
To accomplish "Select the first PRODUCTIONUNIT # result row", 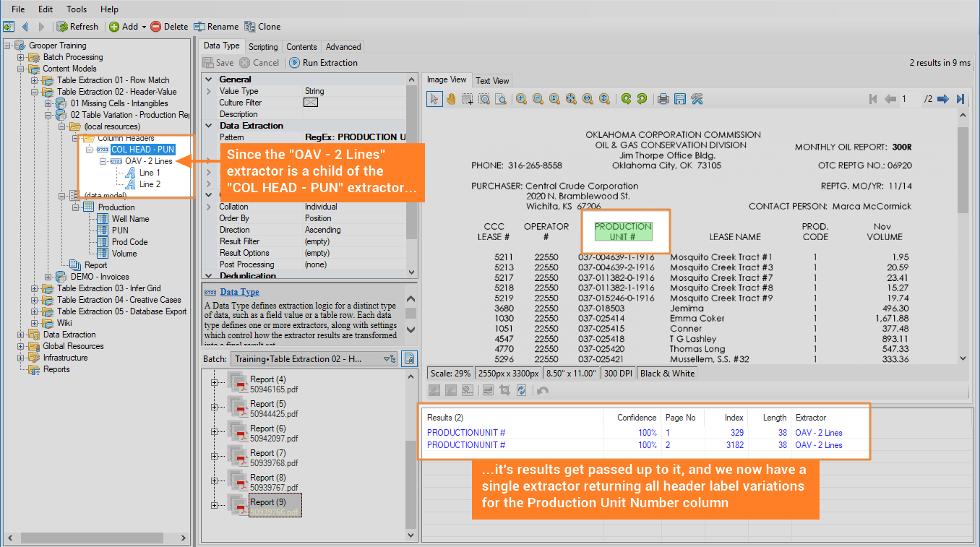I will [466, 433].
